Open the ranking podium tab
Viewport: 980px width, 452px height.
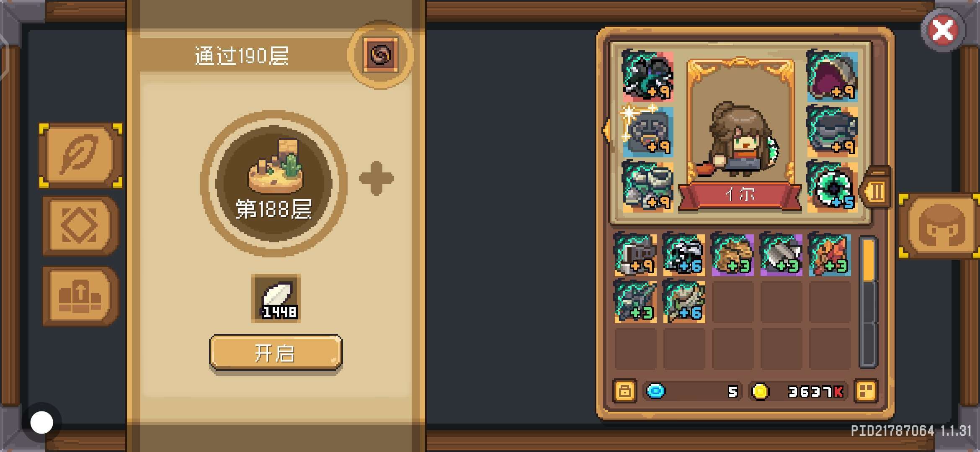[x=80, y=296]
